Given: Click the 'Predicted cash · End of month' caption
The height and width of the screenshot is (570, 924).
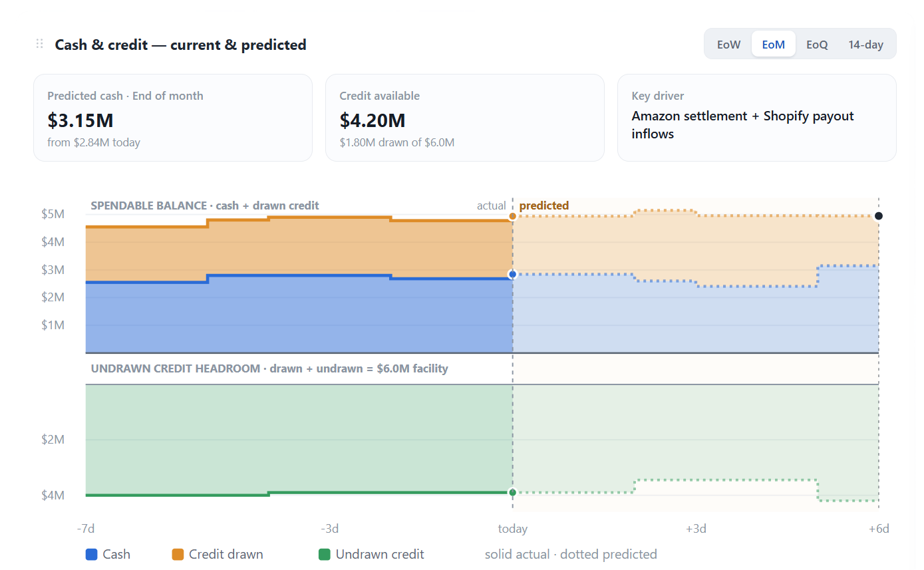Looking at the screenshot, I should click(x=125, y=96).
